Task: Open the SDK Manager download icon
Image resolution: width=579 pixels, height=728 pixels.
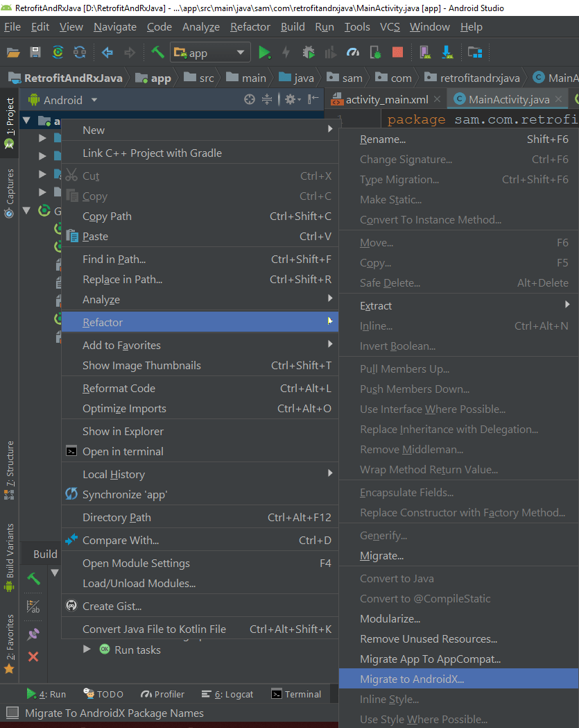Action: click(x=447, y=53)
